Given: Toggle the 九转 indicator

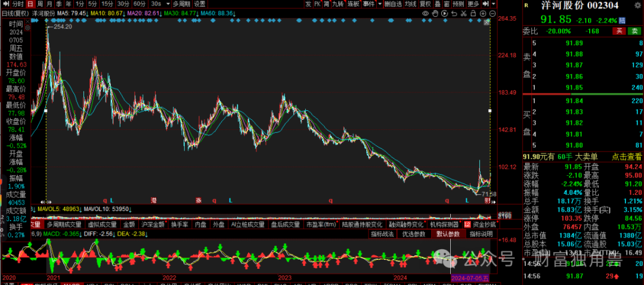Looking at the screenshot, I should pyautogui.click(x=338, y=4).
